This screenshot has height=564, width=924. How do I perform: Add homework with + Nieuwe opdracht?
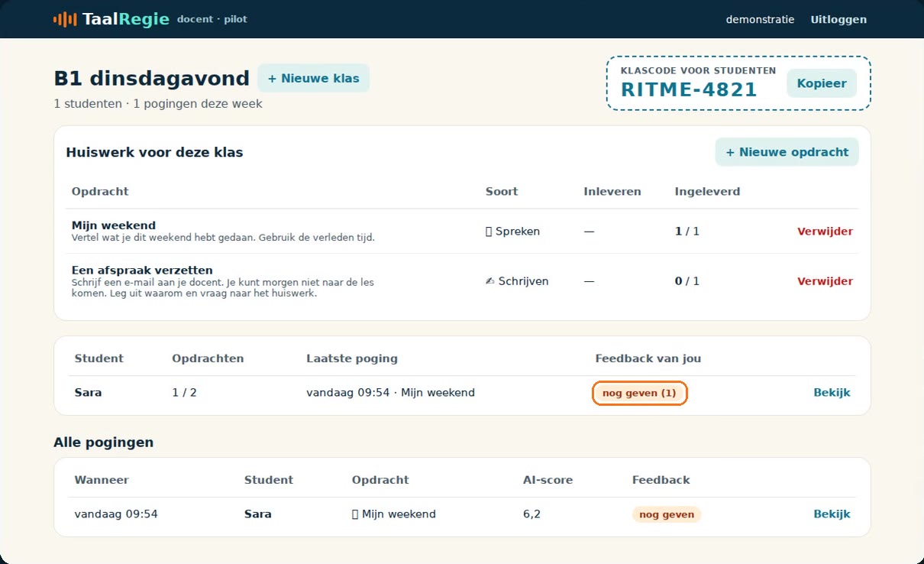[x=787, y=152]
